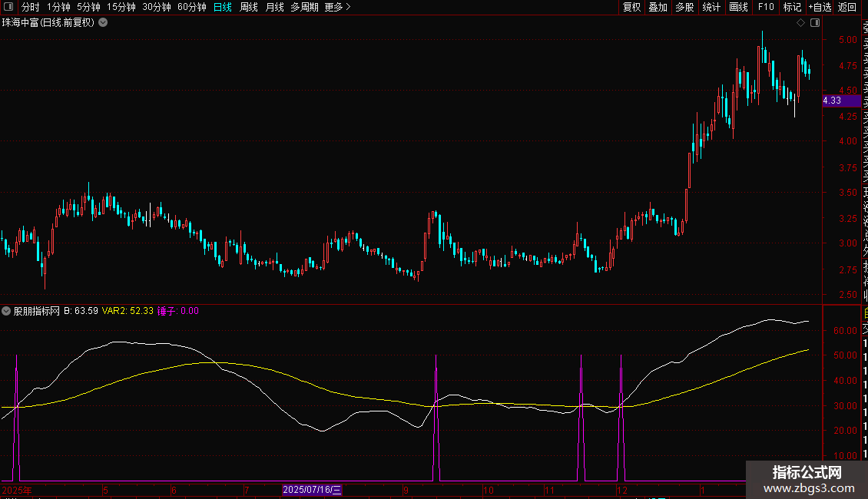Image resolution: width=868 pixels, height=499 pixels.
Task: Click the 2025年 label on the time axis
Action: pos(17,490)
